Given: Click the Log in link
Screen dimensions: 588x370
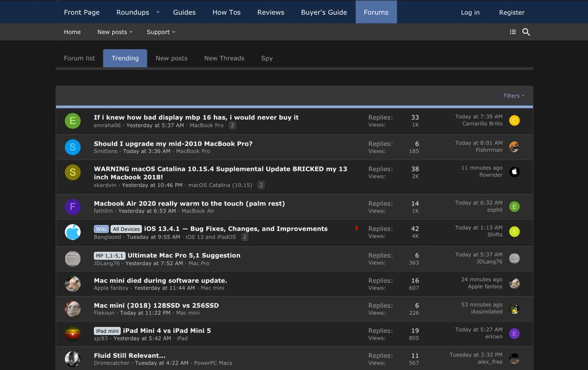Looking at the screenshot, I should point(470,12).
